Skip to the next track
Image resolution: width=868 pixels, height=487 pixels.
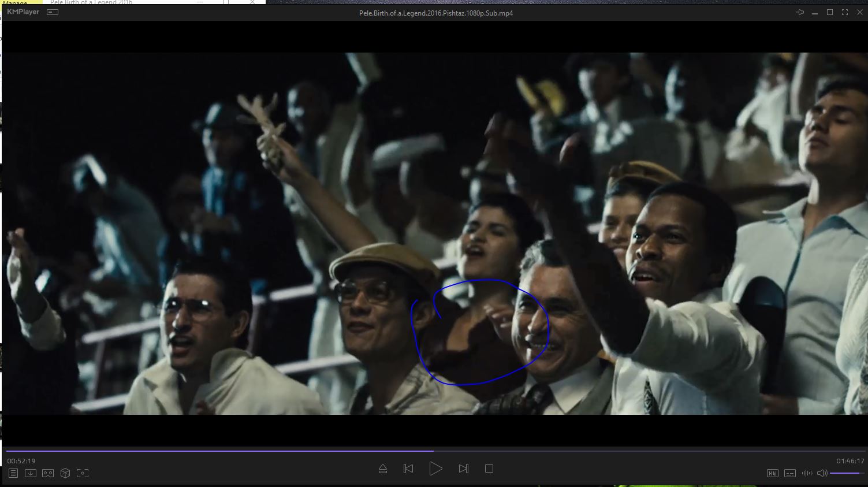463,469
